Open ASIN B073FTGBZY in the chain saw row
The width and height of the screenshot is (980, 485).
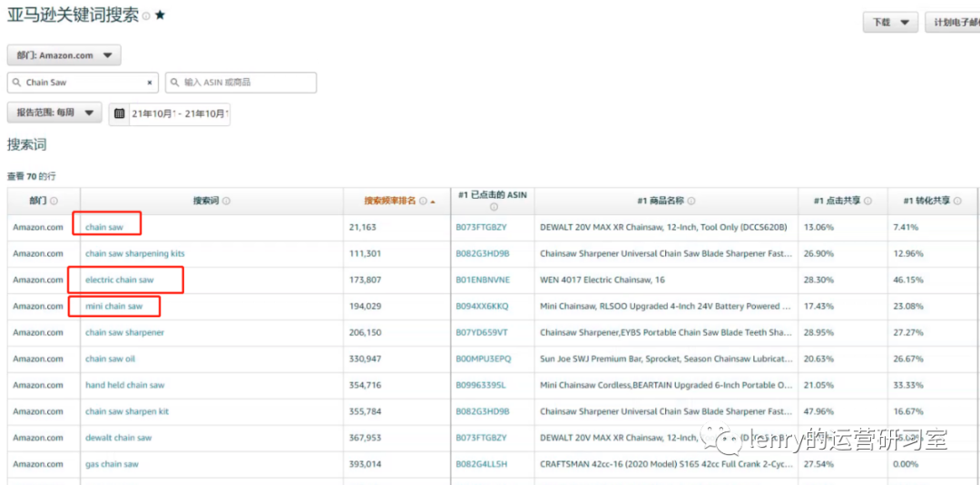tap(481, 227)
